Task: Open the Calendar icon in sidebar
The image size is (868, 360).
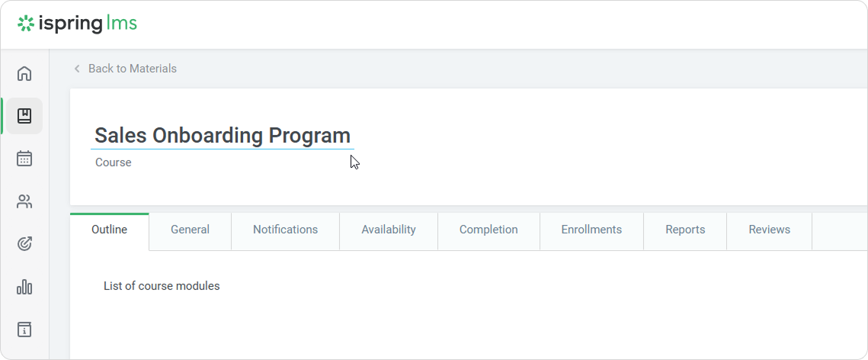Action: 24,159
